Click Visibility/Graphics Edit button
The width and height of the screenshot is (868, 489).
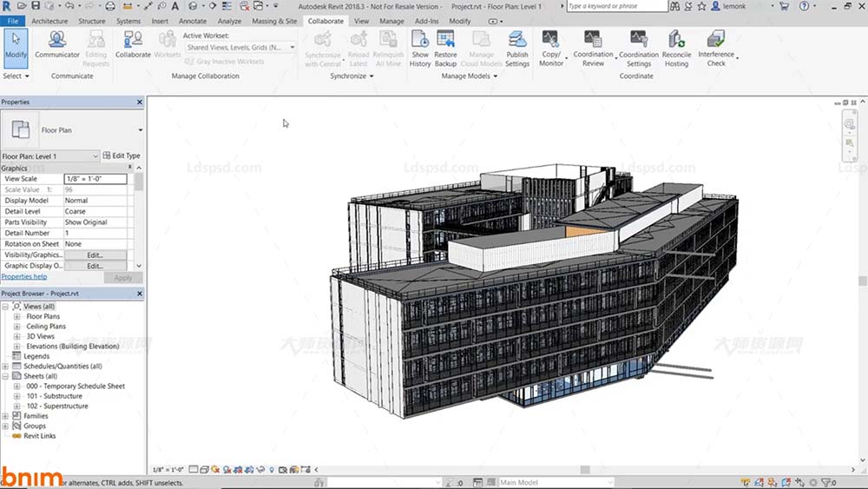tap(95, 254)
